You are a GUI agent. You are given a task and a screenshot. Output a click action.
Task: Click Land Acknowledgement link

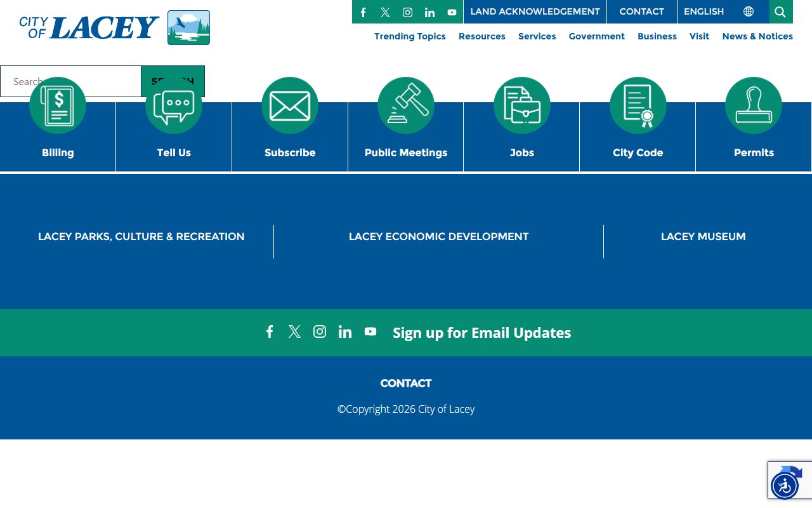[535, 11]
